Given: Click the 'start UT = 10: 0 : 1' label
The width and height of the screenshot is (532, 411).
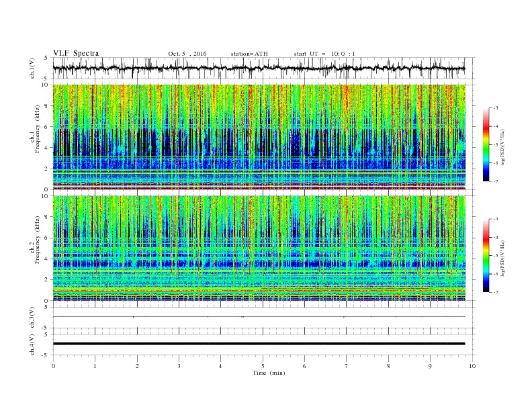Looking at the screenshot, I should click(324, 54).
